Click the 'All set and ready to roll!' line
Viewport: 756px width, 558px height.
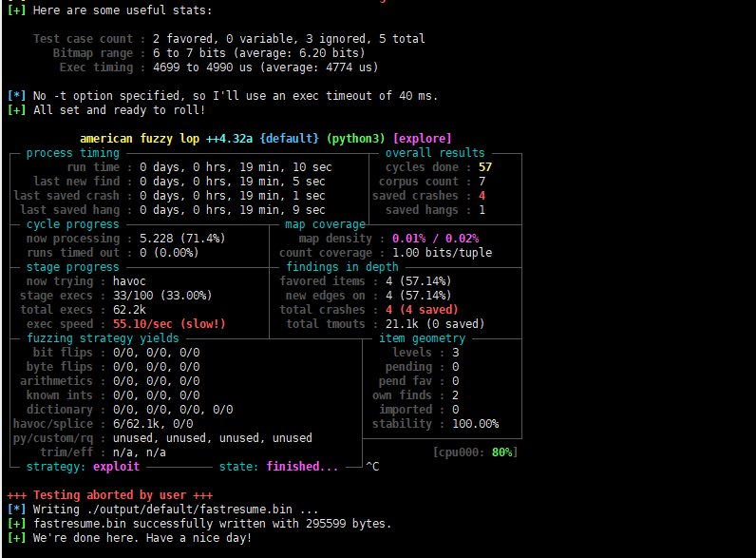tap(106, 110)
